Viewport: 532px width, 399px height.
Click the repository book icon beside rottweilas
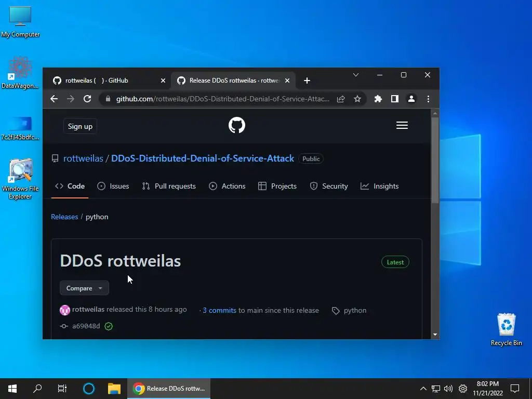(x=55, y=158)
